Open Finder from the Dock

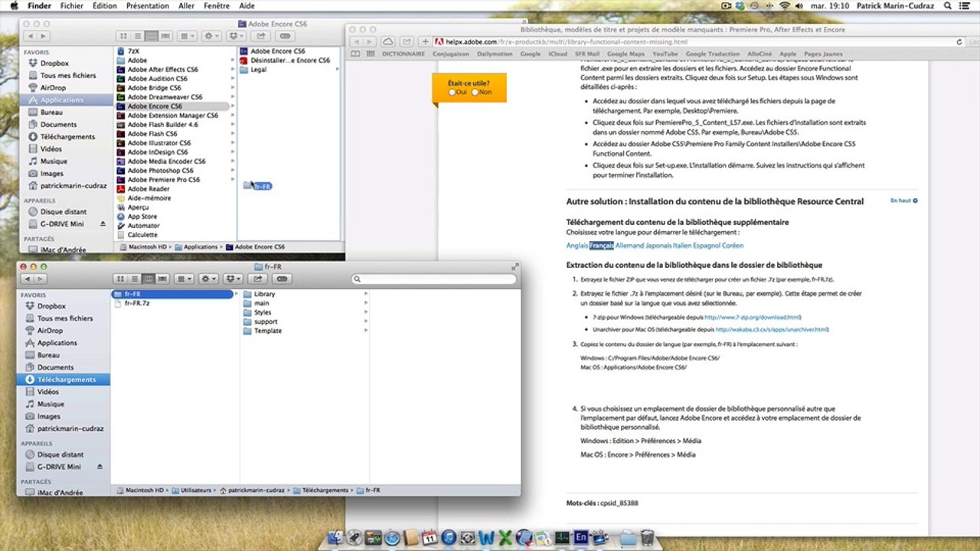click(335, 539)
